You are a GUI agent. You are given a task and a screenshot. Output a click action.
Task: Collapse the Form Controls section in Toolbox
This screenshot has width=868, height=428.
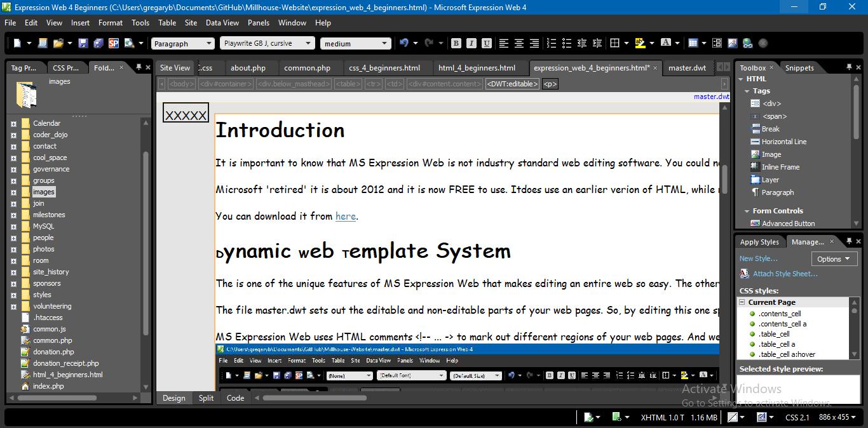tap(747, 211)
